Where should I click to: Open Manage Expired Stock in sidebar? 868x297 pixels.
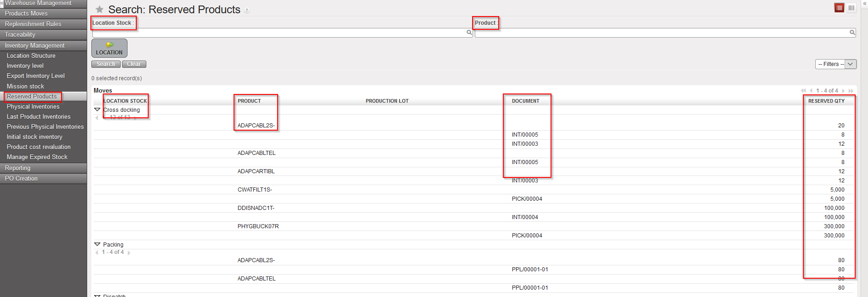click(x=37, y=157)
